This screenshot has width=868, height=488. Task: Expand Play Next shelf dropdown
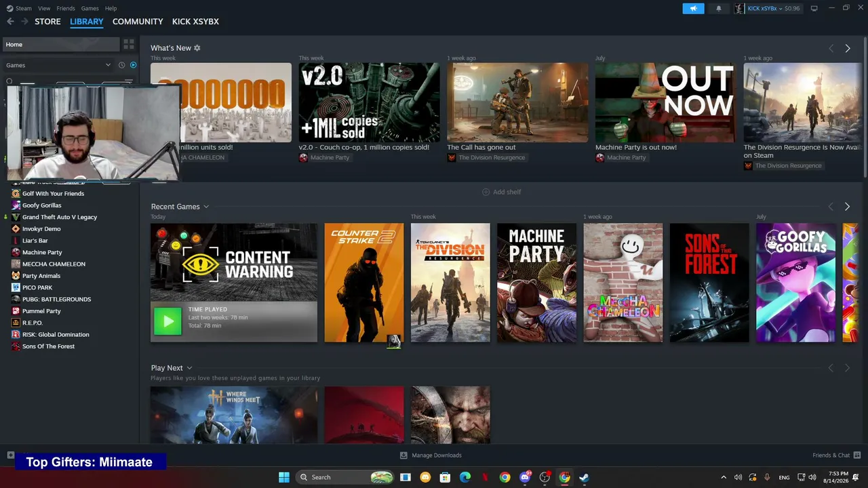(189, 368)
